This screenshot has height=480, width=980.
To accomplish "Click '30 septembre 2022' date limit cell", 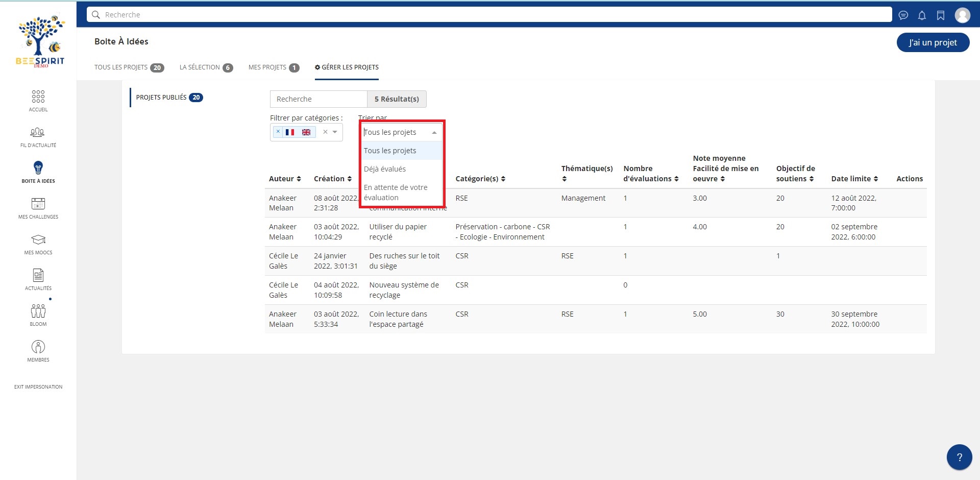I will coord(855,319).
